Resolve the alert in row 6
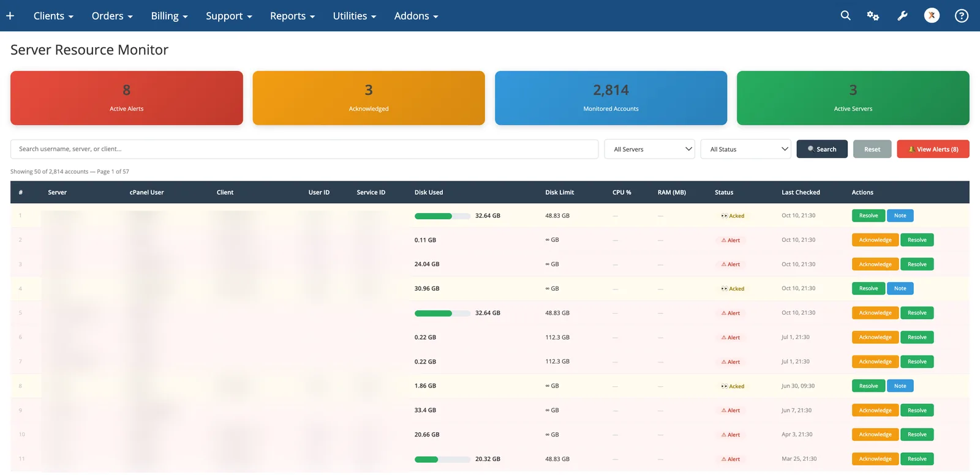This screenshot has width=980, height=475. (x=917, y=337)
